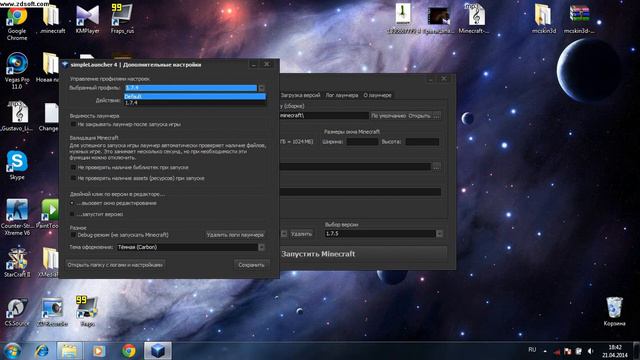Open the 'Выбор версии' 1.7.5 dropdown

(440, 234)
